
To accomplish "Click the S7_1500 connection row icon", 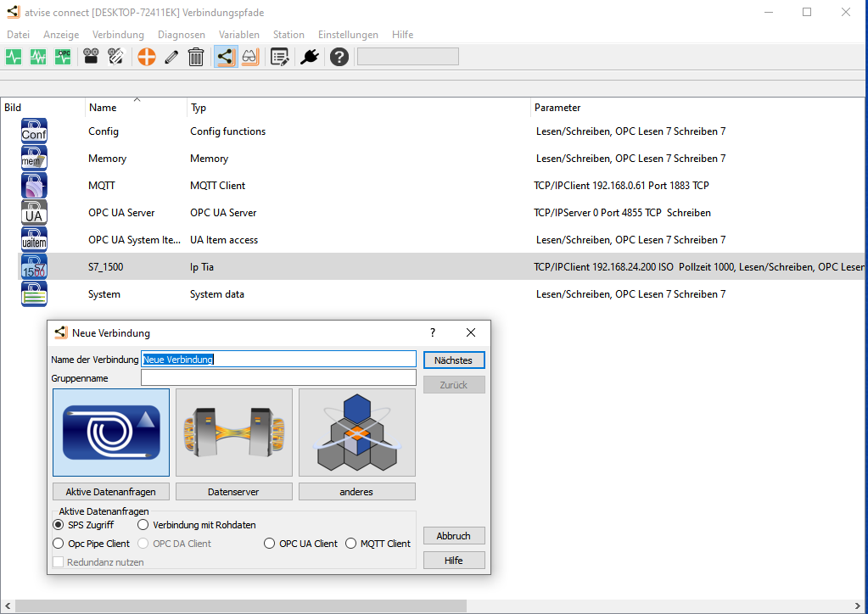I will (34, 266).
